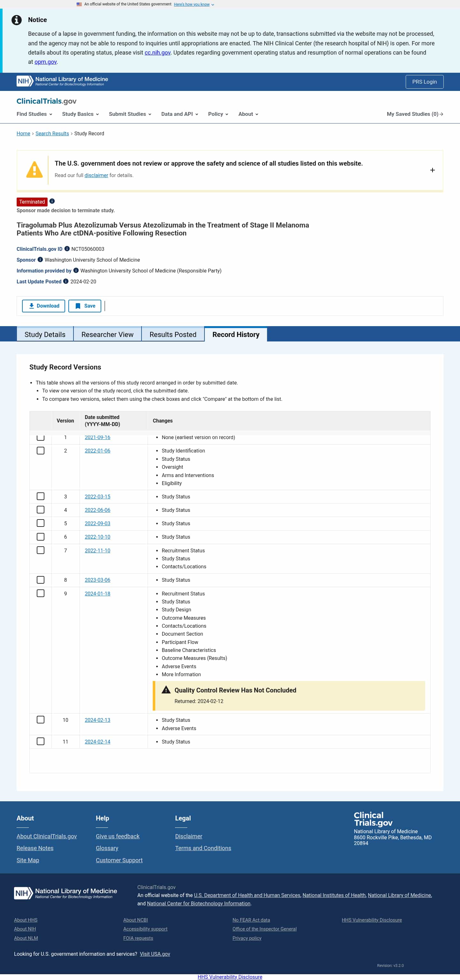The width and height of the screenshot is (460, 980).
Task: Expand the disclaimer banner with plus icon
Action: coord(432,170)
